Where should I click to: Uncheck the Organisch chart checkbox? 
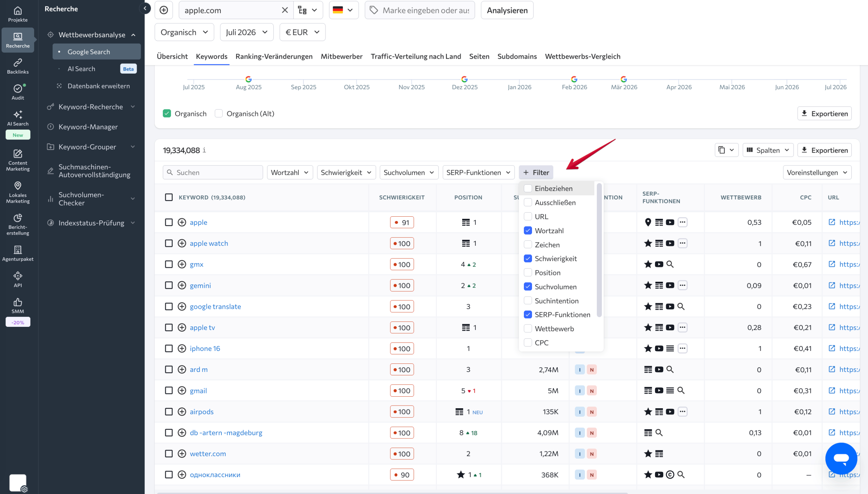click(x=166, y=113)
